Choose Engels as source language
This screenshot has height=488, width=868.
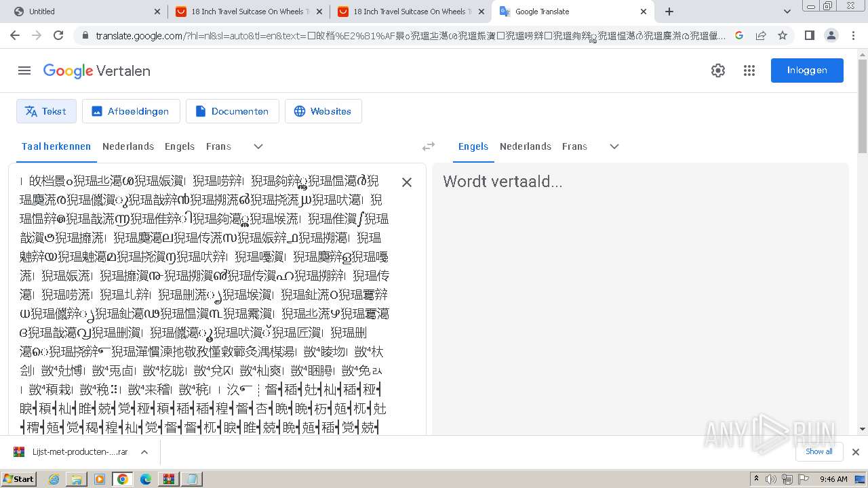tap(180, 146)
